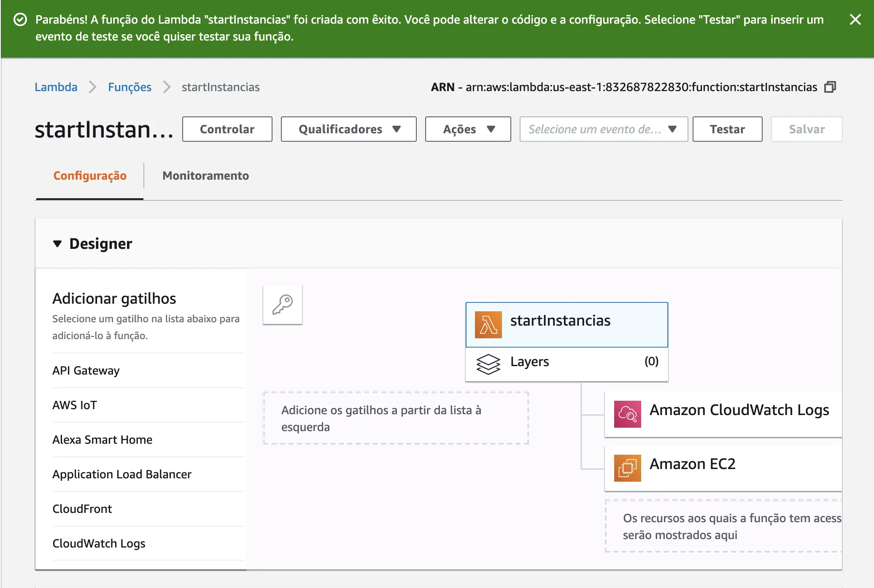Image resolution: width=874 pixels, height=588 pixels.
Task: Click the truncated startInstan… page title
Action: click(104, 129)
